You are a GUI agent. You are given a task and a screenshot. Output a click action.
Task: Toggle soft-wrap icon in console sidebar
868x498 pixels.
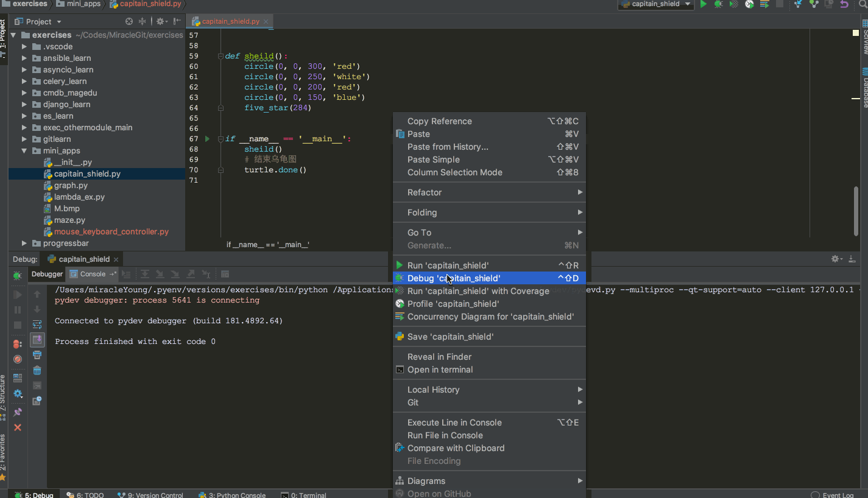[37, 324]
